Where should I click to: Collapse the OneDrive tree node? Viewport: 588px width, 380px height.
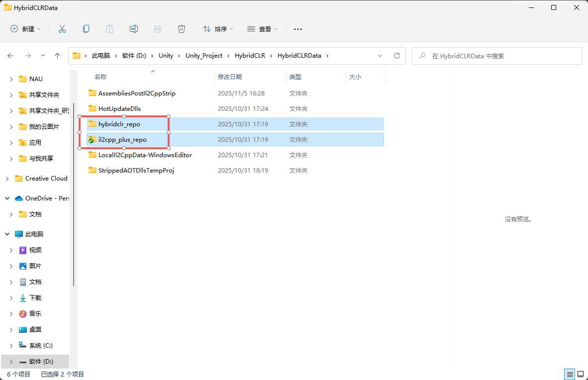pos(7,198)
